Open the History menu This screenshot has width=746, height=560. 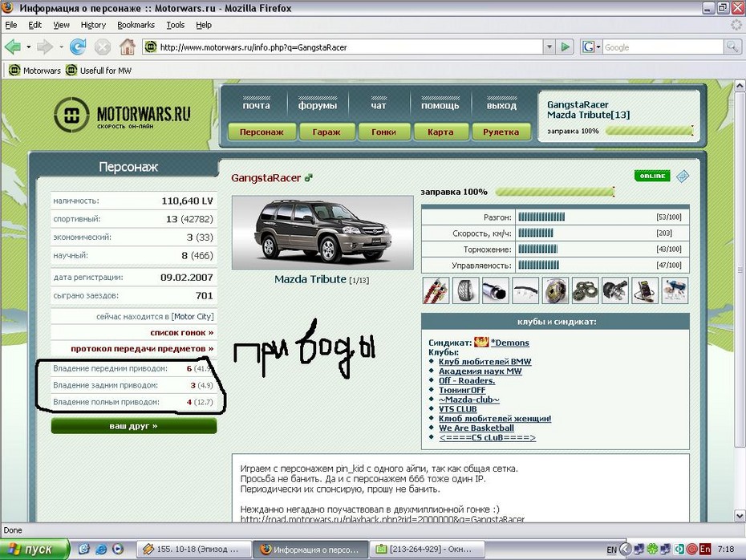[93, 25]
